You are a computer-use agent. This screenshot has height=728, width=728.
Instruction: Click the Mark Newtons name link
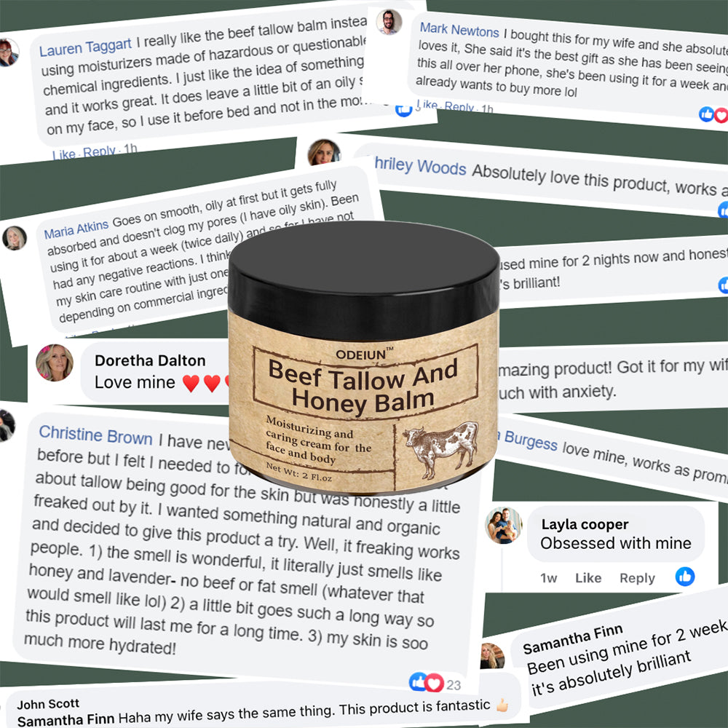click(459, 30)
